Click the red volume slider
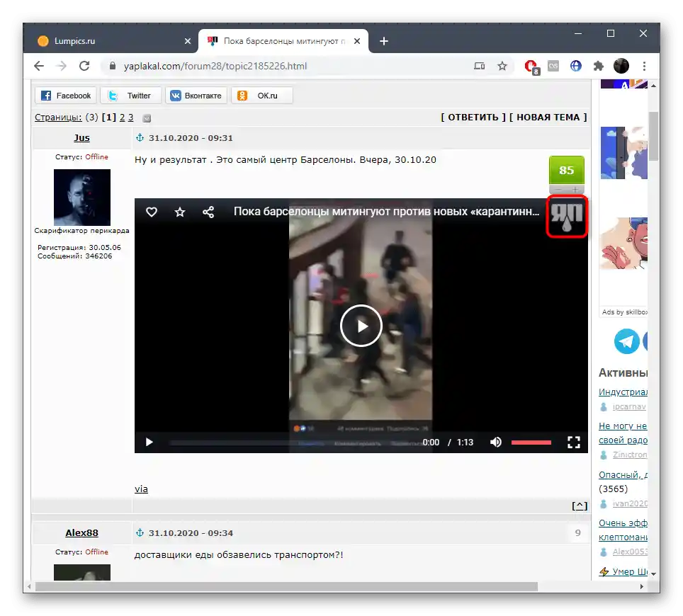 (x=531, y=443)
